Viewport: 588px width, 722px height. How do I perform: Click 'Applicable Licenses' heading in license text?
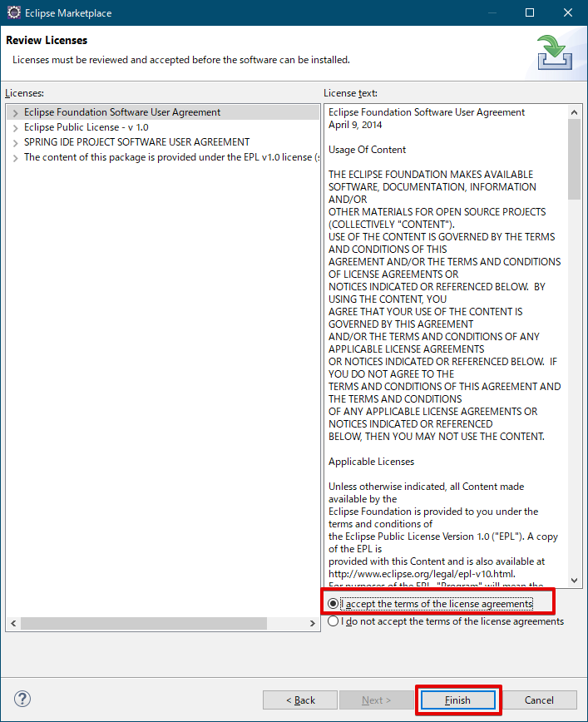371,462
